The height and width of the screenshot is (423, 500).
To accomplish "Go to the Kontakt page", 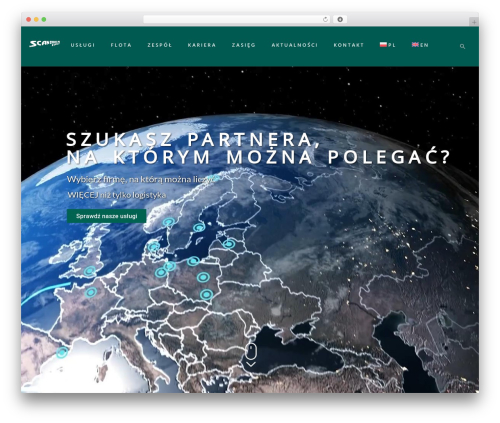I will click(x=349, y=45).
